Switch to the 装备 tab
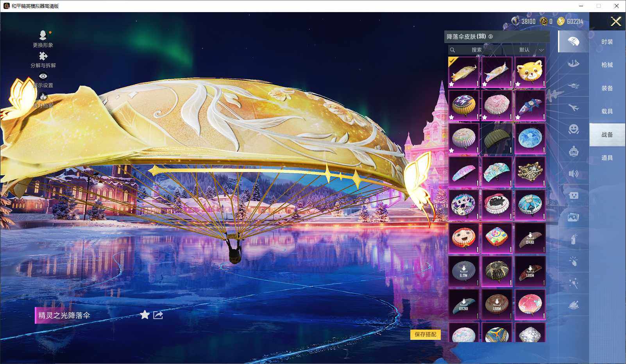 coord(607,88)
